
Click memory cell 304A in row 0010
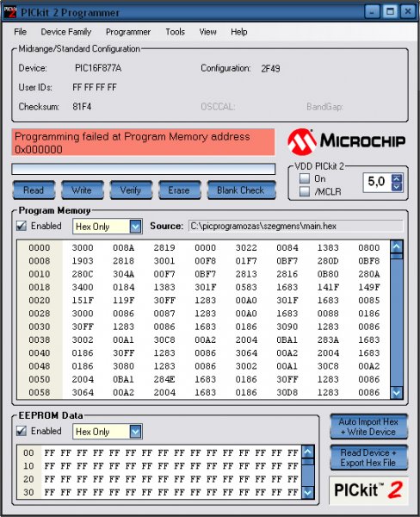click(x=124, y=274)
